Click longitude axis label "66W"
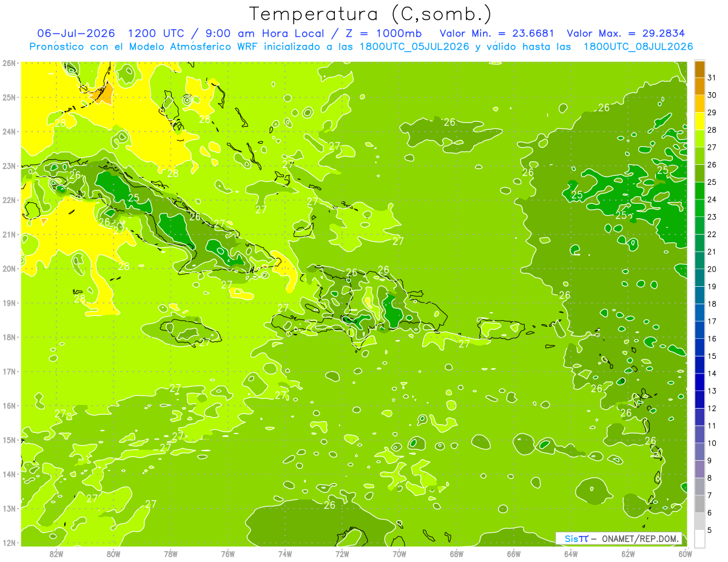728x562 pixels. click(x=514, y=554)
